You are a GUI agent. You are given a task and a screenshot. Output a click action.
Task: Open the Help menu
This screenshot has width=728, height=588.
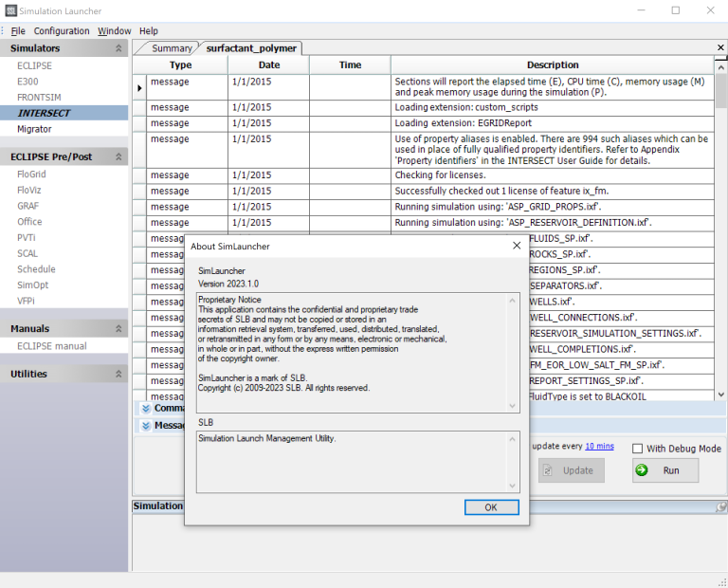(149, 30)
